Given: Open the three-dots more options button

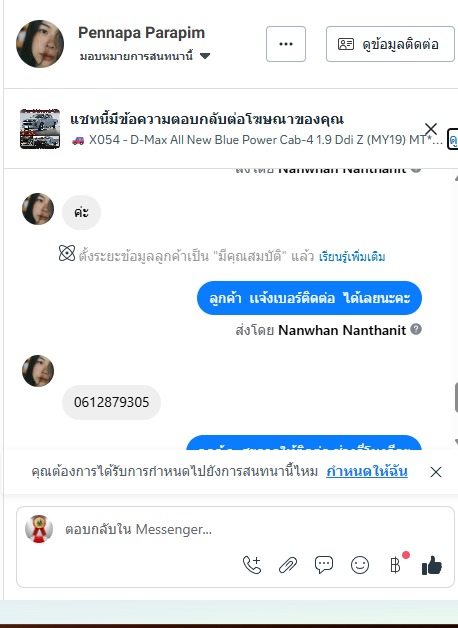Looking at the screenshot, I should [286, 44].
